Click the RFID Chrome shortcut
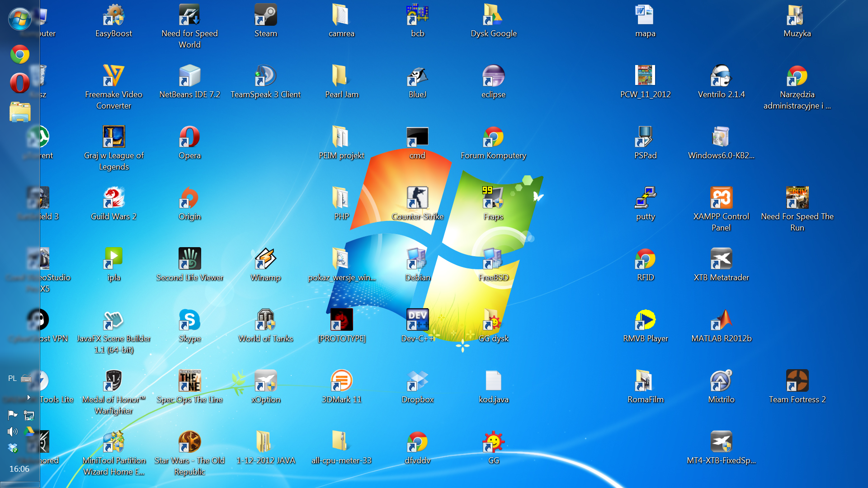 pyautogui.click(x=645, y=265)
